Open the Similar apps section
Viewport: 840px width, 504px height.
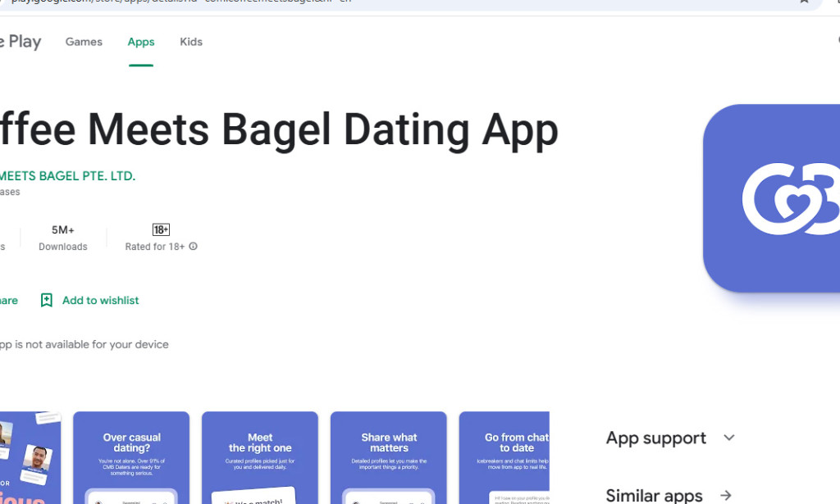coord(654,495)
